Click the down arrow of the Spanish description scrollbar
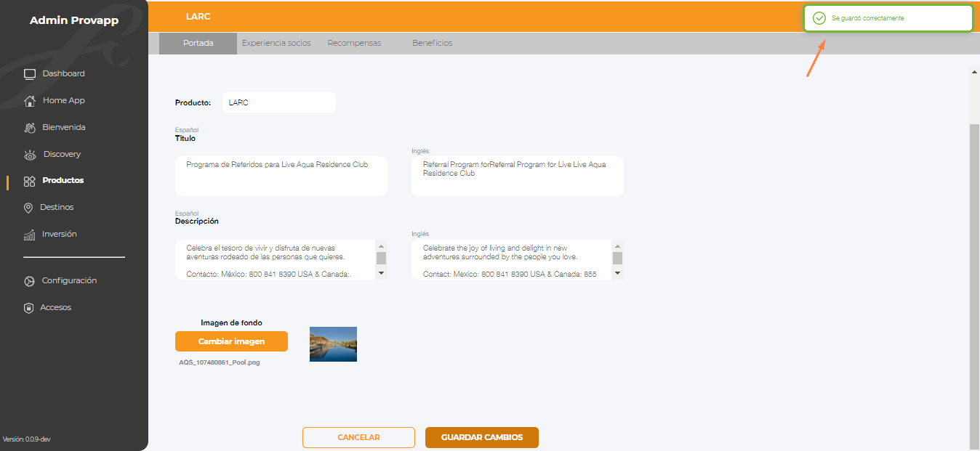The width and height of the screenshot is (980, 451). 381,273
